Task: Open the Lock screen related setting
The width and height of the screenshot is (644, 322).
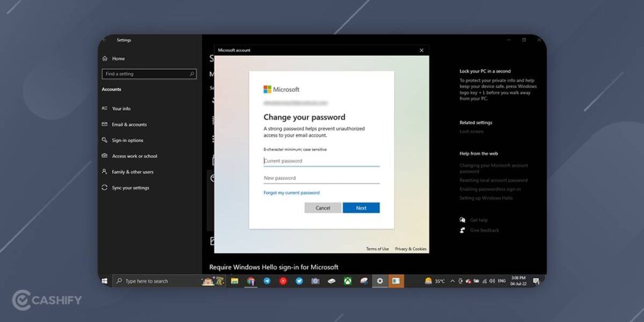Action: pos(472,131)
